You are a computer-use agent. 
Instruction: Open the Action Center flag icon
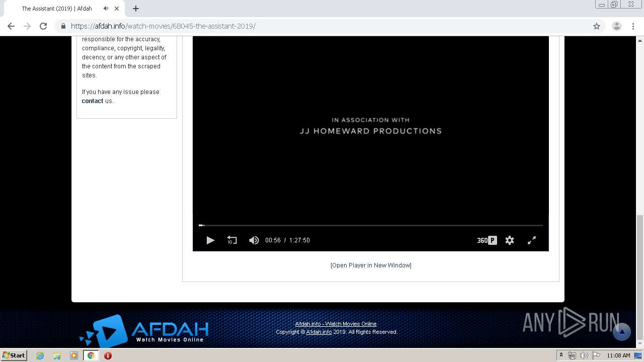click(x=596, y=355)
